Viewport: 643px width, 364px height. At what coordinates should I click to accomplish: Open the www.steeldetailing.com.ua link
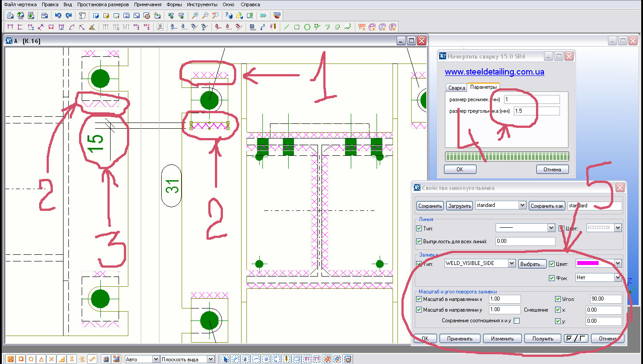pyautogui.click(x=494, y=72)
